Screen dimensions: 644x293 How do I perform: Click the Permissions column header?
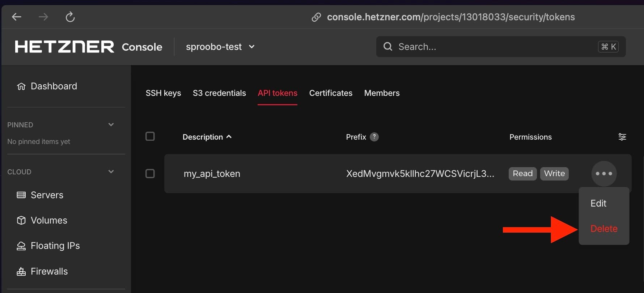pyautogui.click(x=530, y=137)
